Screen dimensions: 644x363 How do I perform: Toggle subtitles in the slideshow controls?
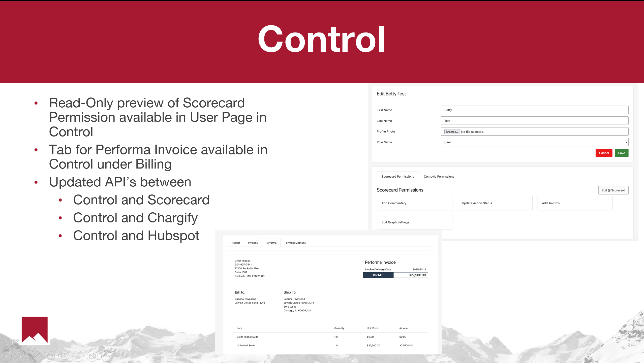(x=78, y=356)
